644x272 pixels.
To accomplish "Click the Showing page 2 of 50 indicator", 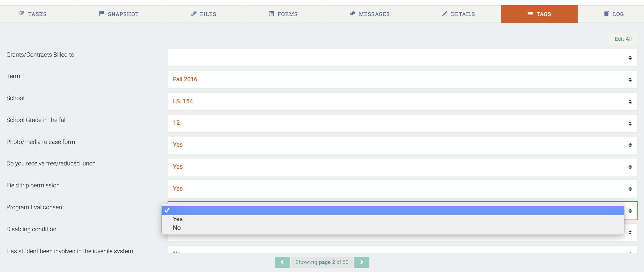I will tap(322, 262).
